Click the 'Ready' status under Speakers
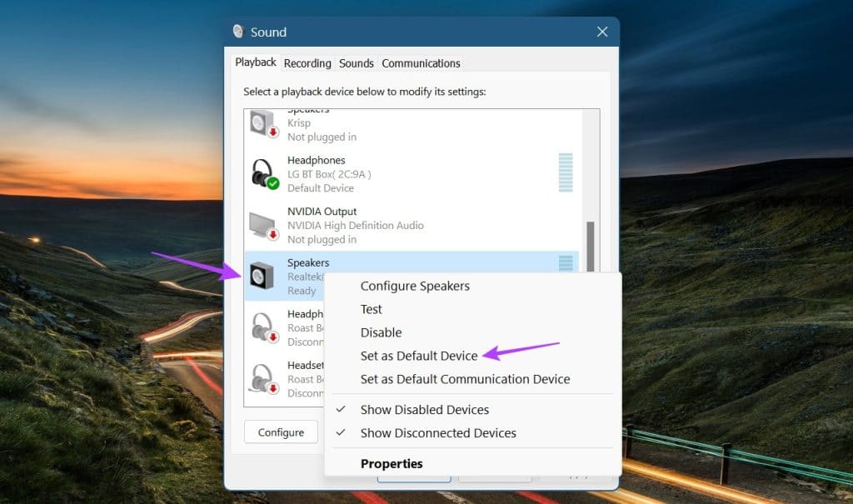Image resolution: width=853 pixels, height=504 pixels. tap(302, 291)
